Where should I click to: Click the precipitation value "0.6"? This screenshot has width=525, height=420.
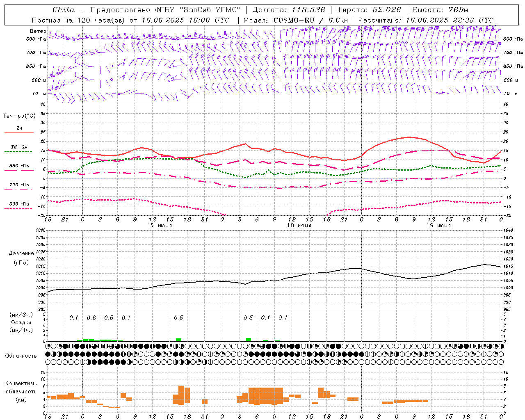tap(91, 318)
